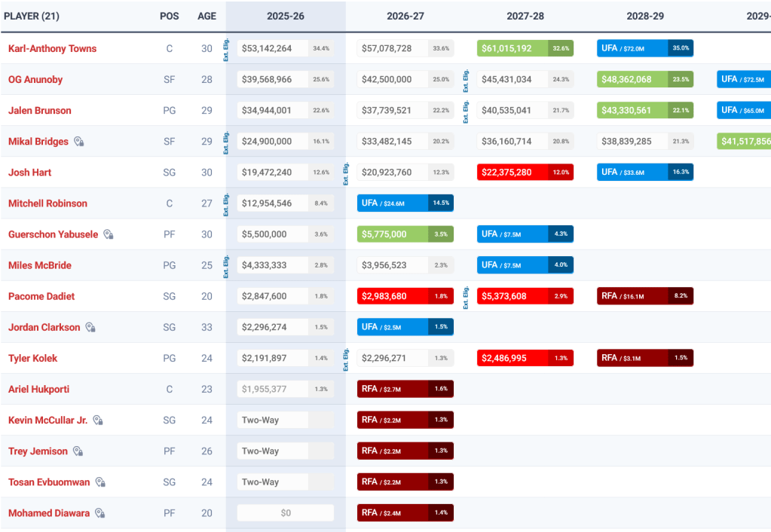The height and width of the screenshot is (532, 771).
Task: Click Mitchell Robinson's blue UFA $24.6M badge
Action: pos(405,203)
